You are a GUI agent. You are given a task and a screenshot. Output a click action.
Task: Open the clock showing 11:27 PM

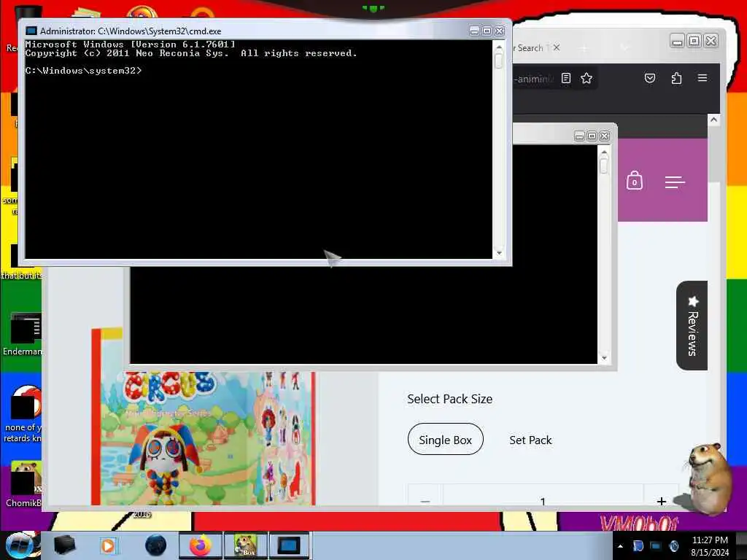coord(710,546)
